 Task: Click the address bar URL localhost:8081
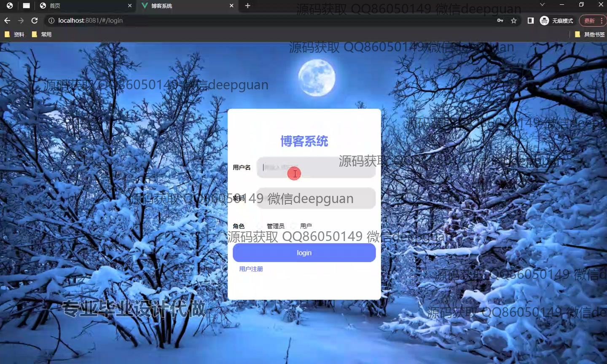(90, 20)
